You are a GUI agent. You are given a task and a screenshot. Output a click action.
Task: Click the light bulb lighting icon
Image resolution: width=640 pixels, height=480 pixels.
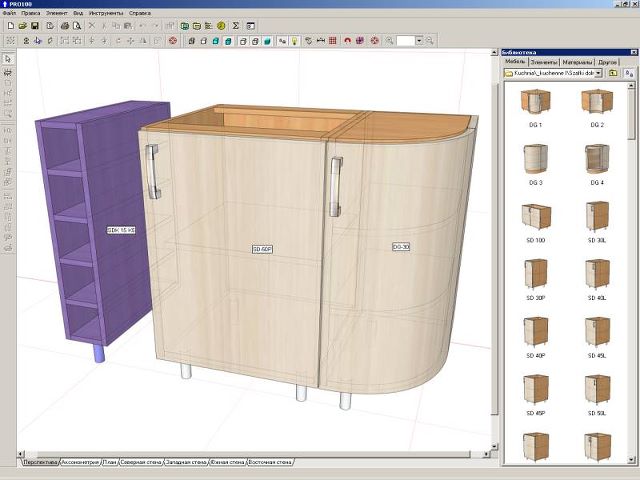[295, 41]
